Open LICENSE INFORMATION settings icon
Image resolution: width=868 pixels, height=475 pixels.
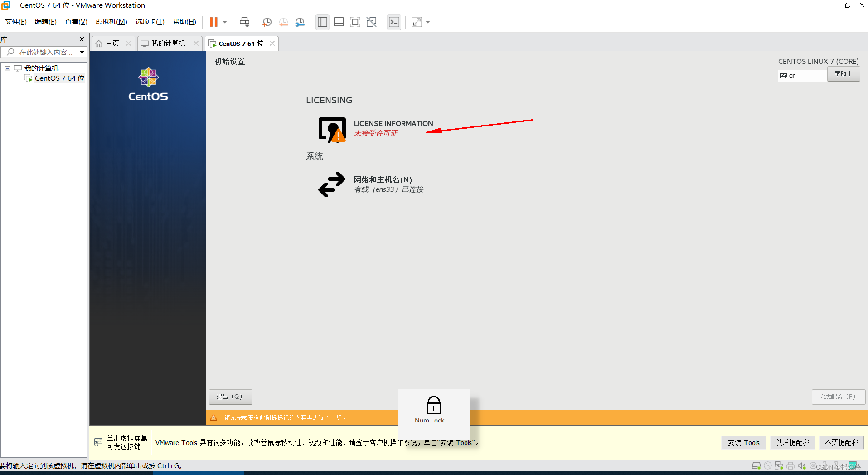tap(332, 130)
